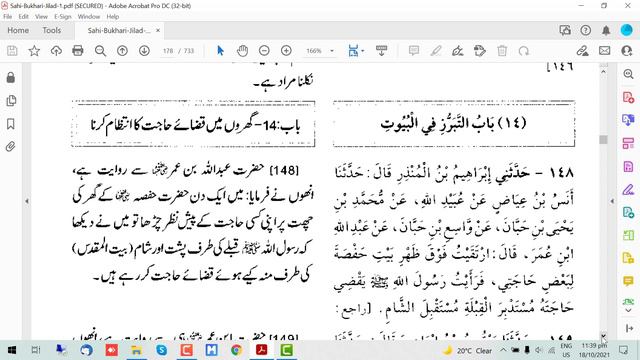
Task: Go to next page arrow
Action: click(x=144, y=51)
